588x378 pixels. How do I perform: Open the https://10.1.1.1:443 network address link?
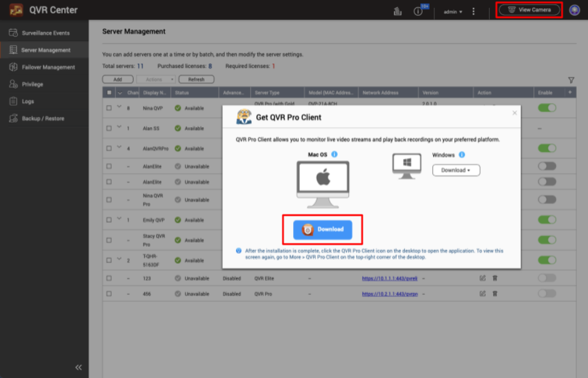[x=390, y=278]
